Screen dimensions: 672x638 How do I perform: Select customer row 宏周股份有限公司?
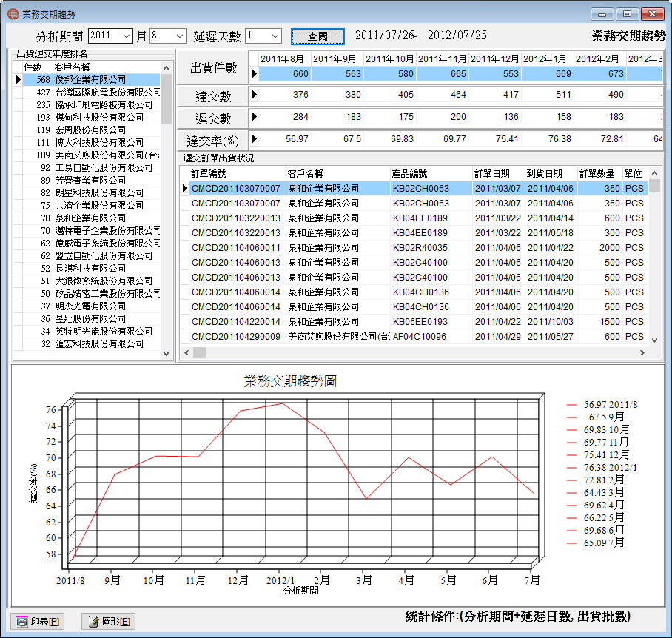91,130
